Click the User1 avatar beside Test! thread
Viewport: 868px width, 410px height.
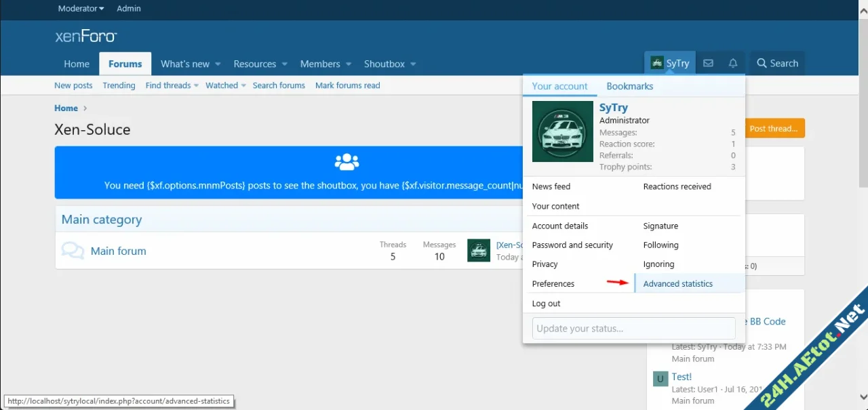[660, 378]
